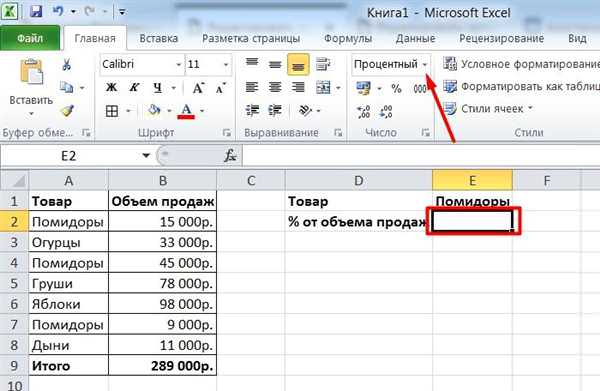This screenshot has width=600, height=391.
Task: Click the Percent Style icon
Action: (396, 89)
